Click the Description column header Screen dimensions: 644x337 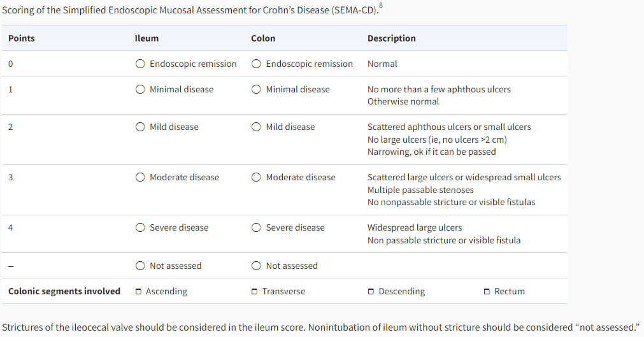[391, 38]
